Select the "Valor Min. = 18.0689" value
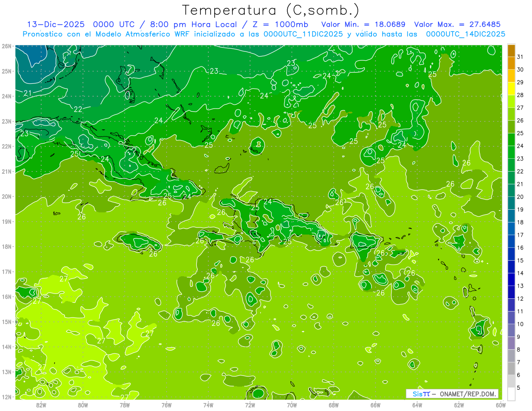The width and height of the screenshot is (532, 411). pos(364,24)
